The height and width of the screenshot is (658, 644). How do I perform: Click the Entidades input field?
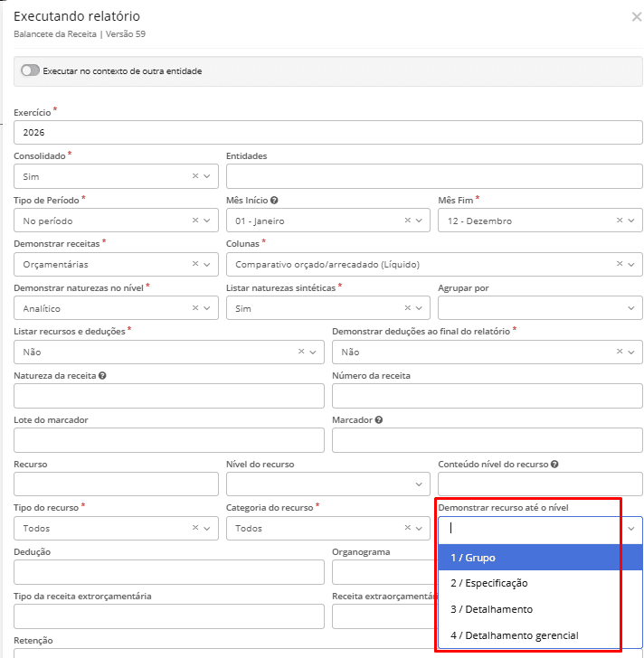point(434,176)
